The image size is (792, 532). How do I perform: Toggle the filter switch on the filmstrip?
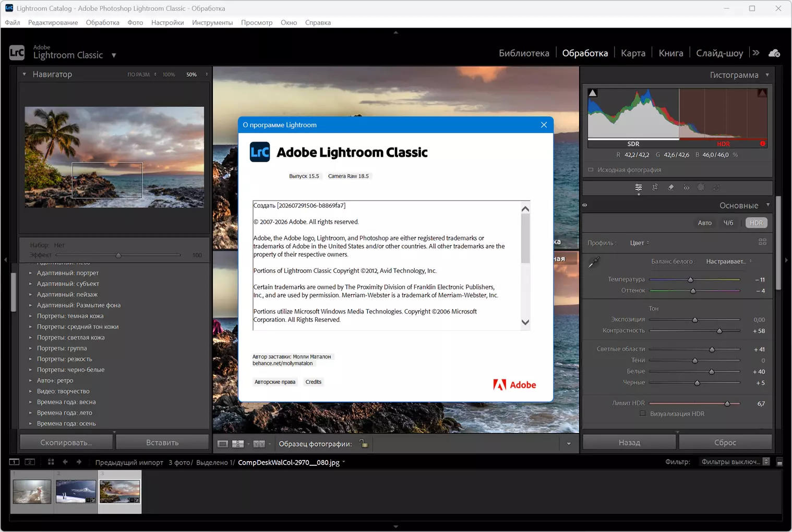[x=779, y=462]
